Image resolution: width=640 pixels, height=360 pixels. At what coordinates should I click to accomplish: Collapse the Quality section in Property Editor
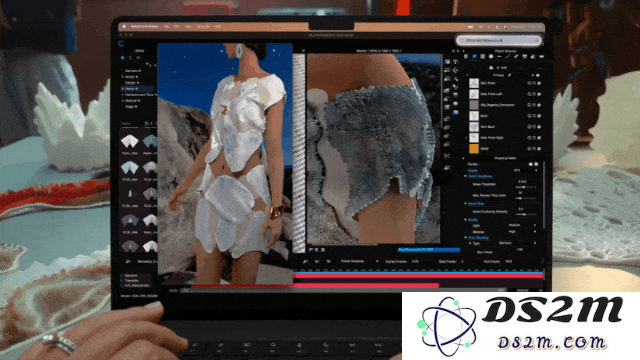click(466, 220)
